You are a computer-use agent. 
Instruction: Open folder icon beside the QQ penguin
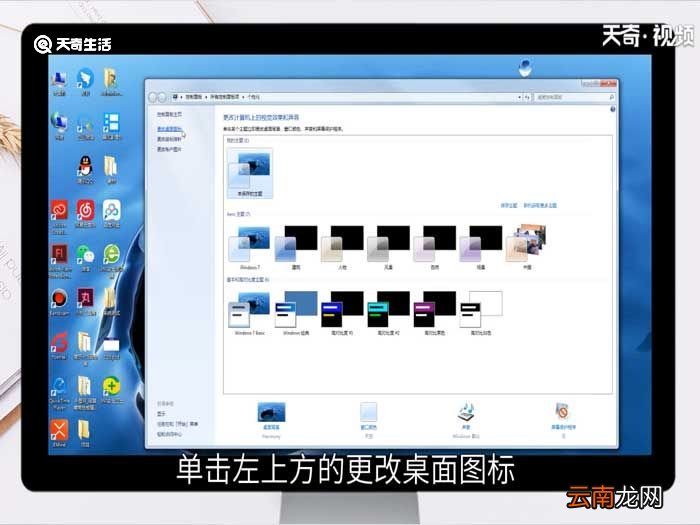tap(111, 166)
